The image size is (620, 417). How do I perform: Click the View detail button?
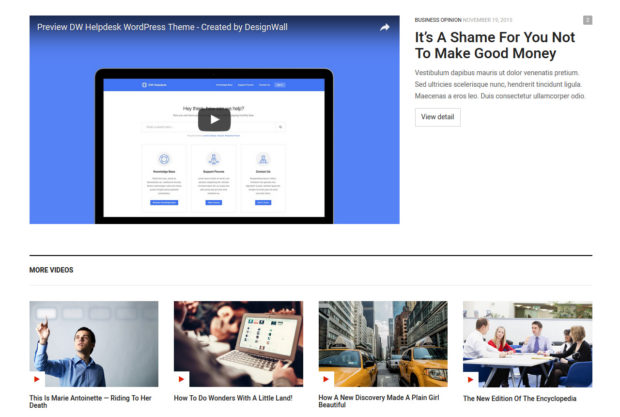(x=437, y=117)
